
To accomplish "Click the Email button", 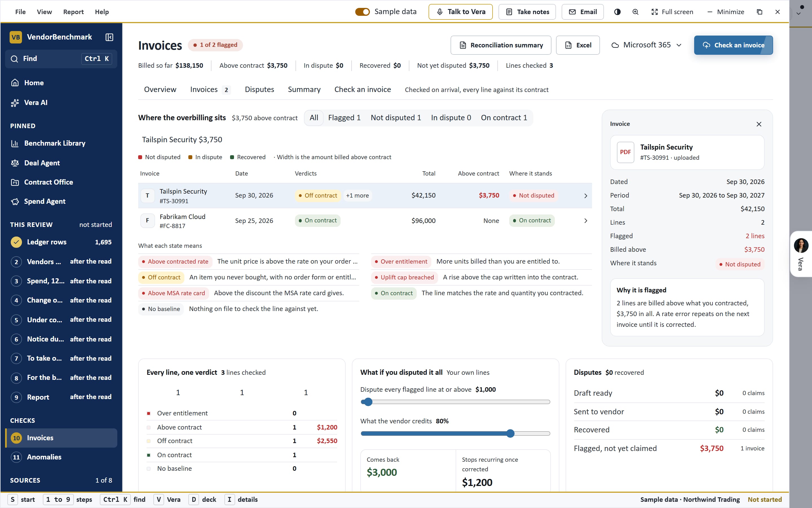I will (x=582, y=12).
